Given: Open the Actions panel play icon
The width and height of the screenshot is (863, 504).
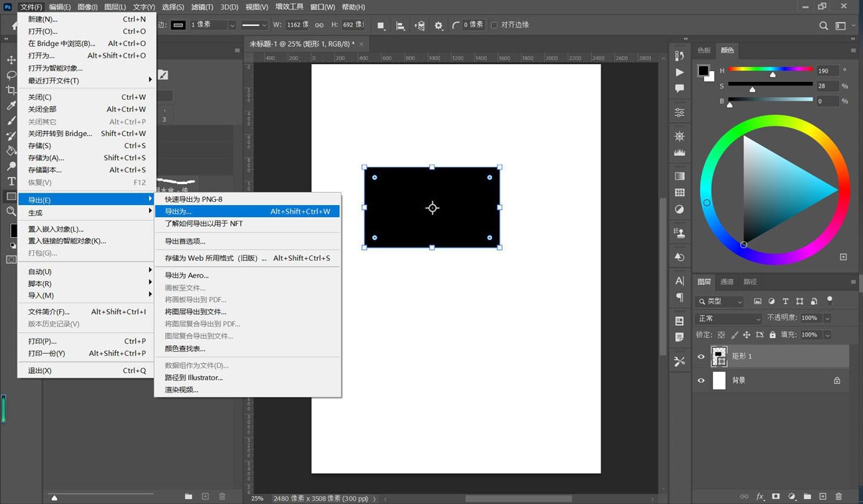Looking at the screenshot, I should coord(680,73).
